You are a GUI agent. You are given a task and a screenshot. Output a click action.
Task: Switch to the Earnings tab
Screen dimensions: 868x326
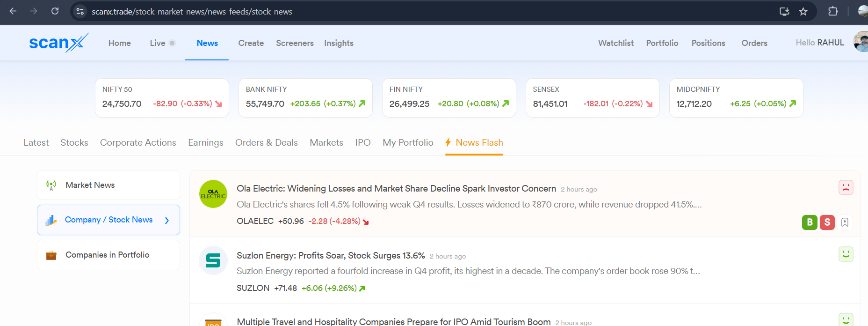(x=206, y=142)
